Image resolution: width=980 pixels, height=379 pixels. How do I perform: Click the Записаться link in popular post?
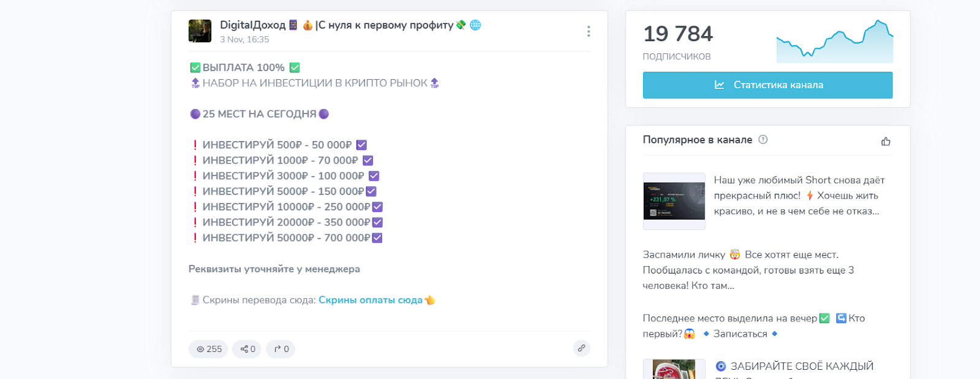[x=740, y=334]
